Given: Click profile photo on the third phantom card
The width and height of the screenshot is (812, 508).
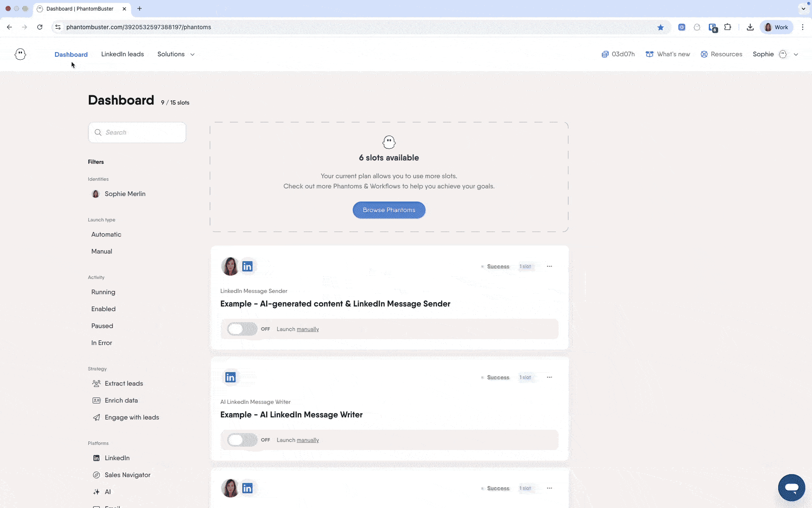Looking at the screenshot, I should click(x=230, y=488).
